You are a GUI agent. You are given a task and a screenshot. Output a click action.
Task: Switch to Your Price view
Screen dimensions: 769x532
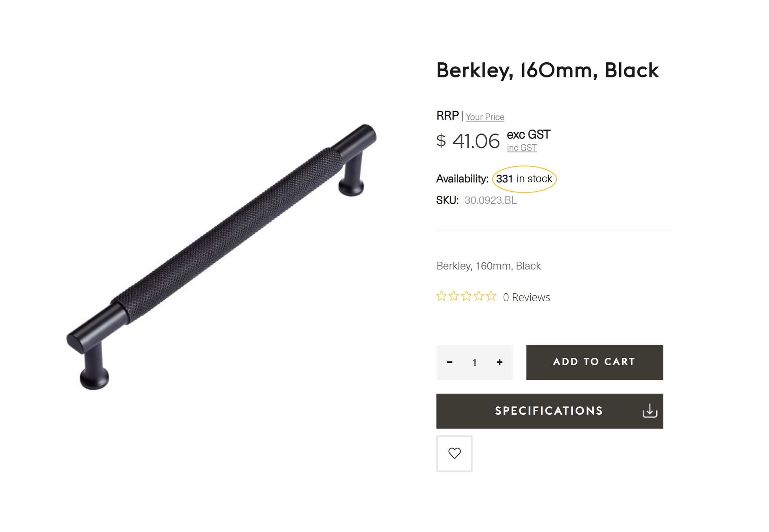[x=485, y=117]
